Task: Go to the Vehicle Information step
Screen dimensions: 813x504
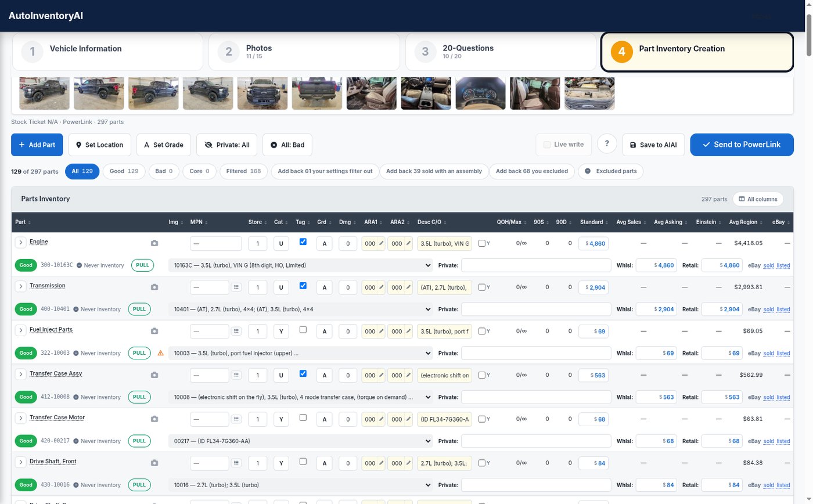Action: [x=107, y=52]
